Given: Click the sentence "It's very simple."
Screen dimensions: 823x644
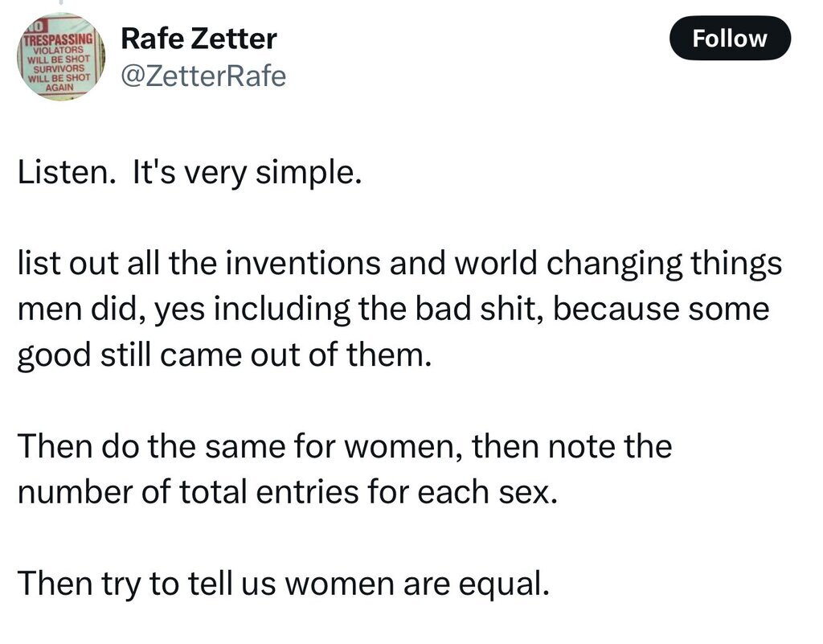Looking at the screenshot, I should [x=243, y=174].
